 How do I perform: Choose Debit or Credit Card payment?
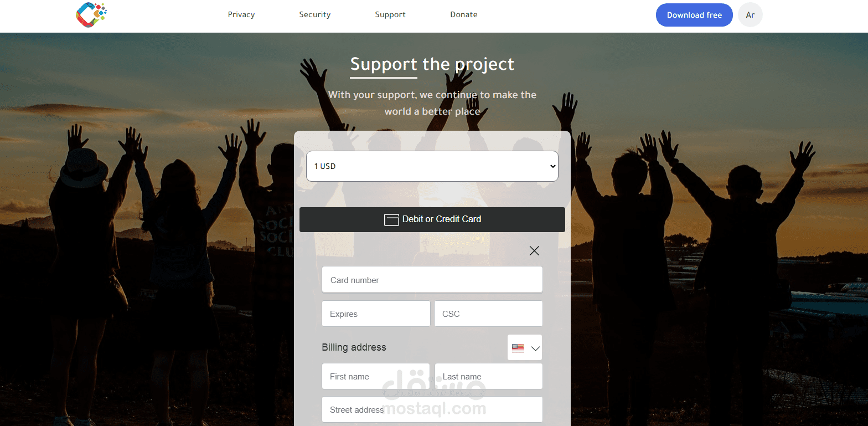coord(432,219)
